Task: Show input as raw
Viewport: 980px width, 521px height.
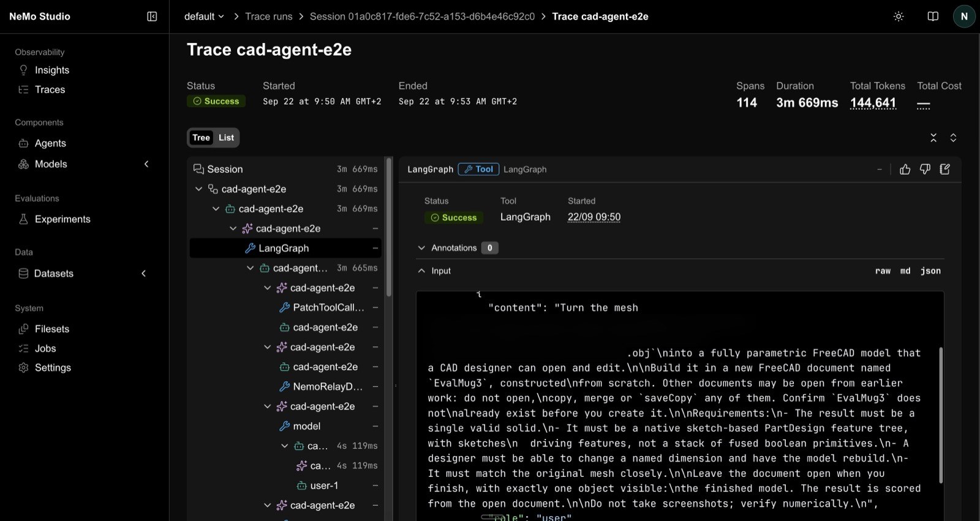Action: pyautogui.click(x=883, y=271)
